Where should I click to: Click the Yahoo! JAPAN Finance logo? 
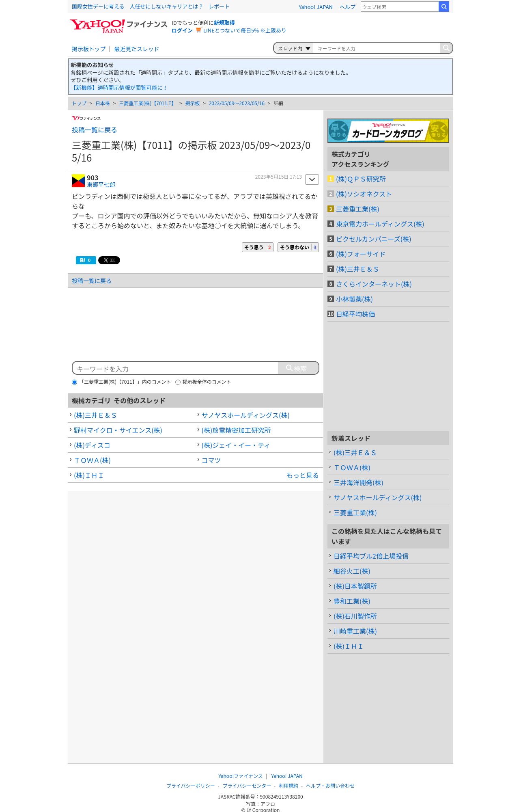pos(118,26)
